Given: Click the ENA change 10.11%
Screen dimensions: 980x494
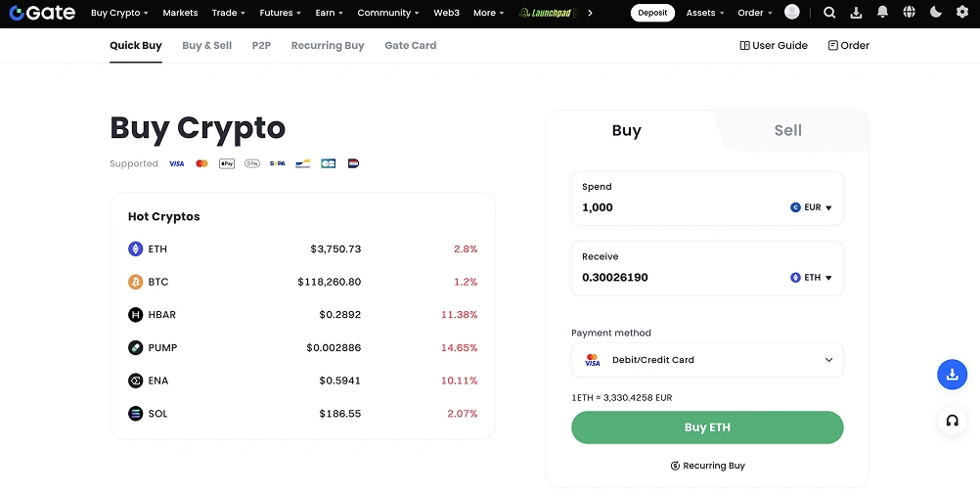Looking at the screenshot, I should (460, 381).
